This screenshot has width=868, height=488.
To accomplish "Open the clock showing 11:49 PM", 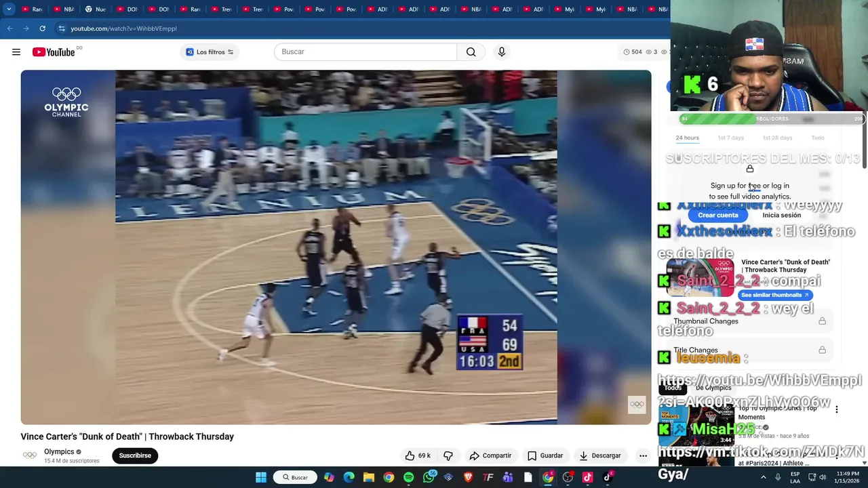I will pos(848,477).
